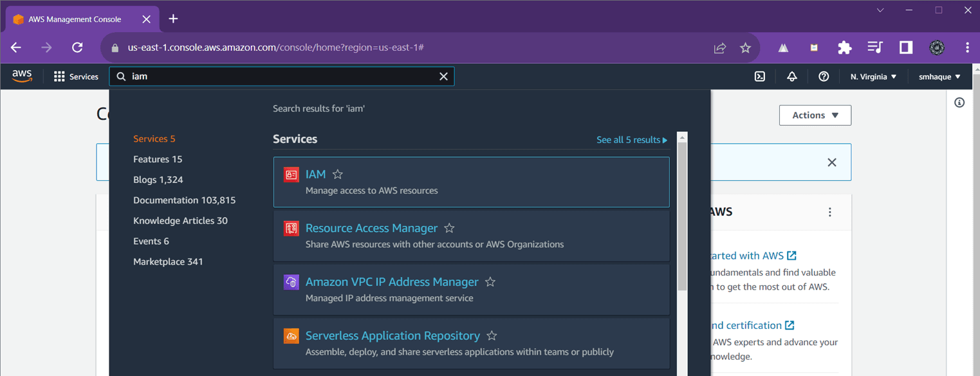This screenshot has width=980, height=376.
Task: Open AWS CloudShell from the top bar
Action: coord(760,76)
